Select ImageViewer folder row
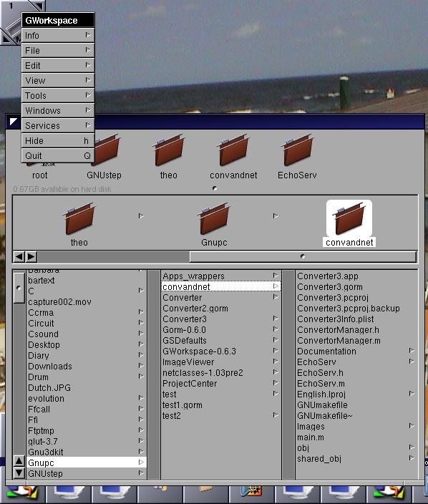Image resolution: width=428 pixels, height=504 pixels. coord(221,362)
